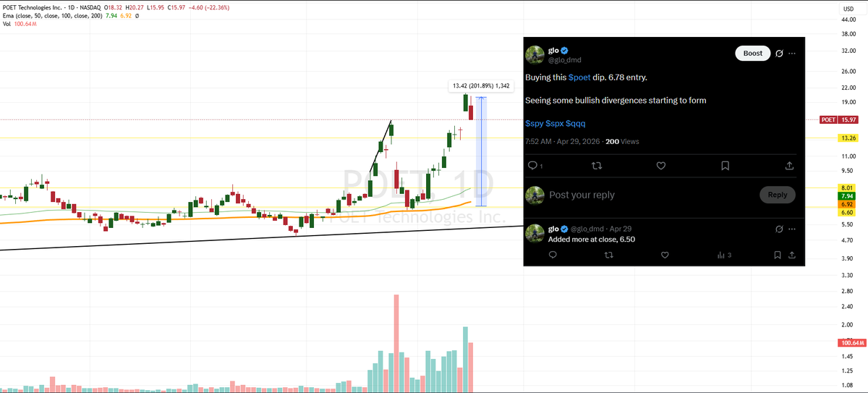Click the verified badge in the Apr 29 reply
Image resolution: width=868 pixels, height=393 pixels.
(x=564, y=229)
